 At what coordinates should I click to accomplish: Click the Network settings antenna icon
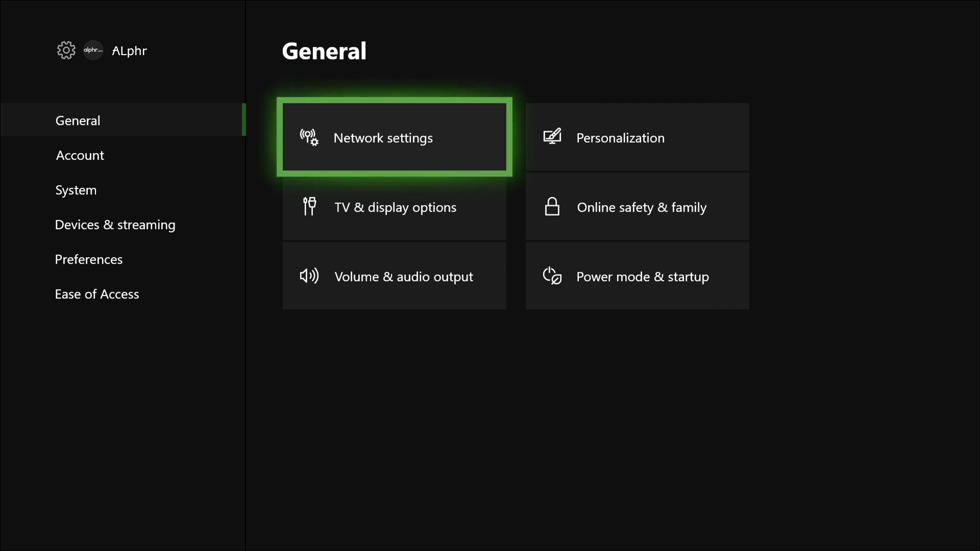point(309,137)
